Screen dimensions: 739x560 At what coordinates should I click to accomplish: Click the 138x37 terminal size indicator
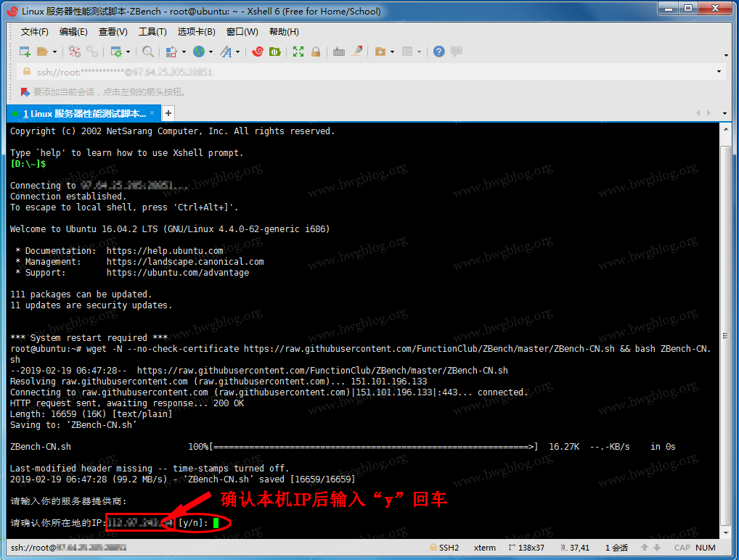[x=526, y=548]
